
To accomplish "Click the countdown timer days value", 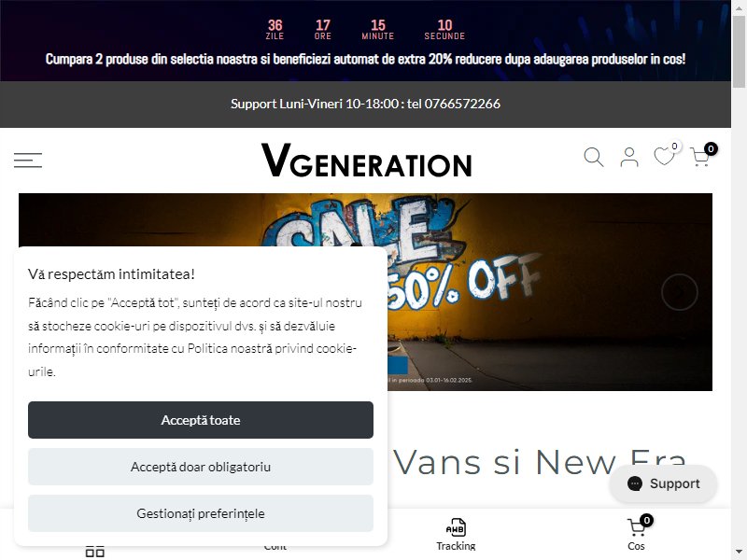I will point(275,25).
